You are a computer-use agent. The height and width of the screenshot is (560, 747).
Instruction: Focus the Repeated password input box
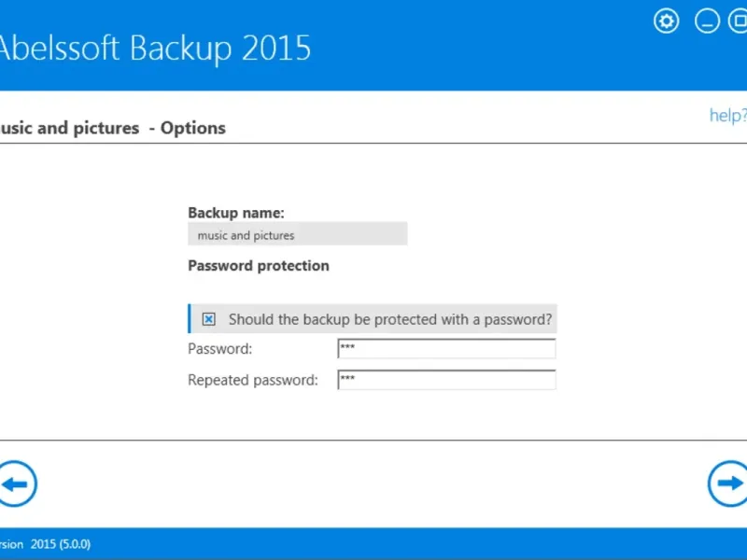point(446,380)
